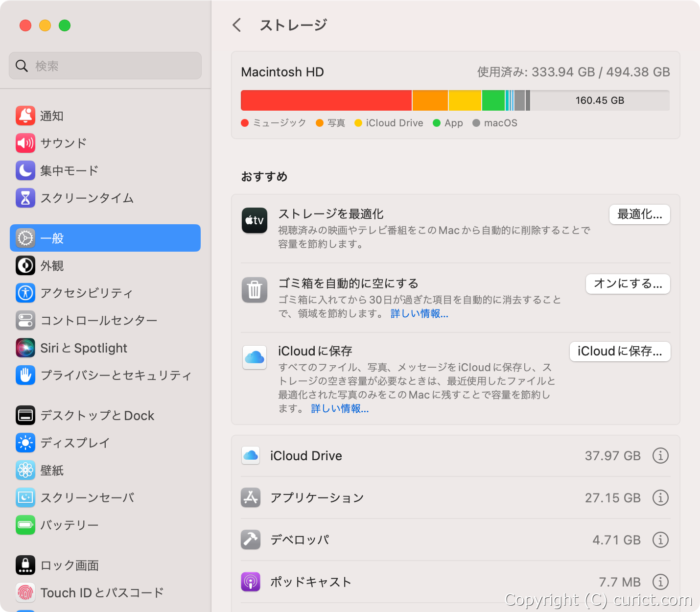Select 外観 in the sidebar

tap(105, 265)
